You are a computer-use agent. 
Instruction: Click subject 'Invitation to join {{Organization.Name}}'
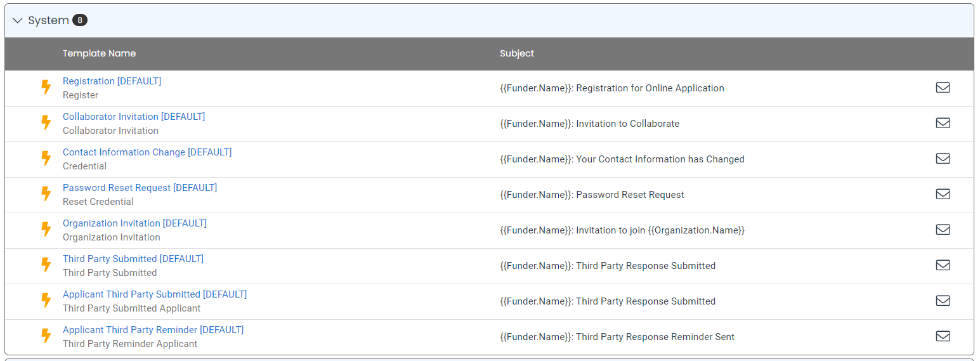click(x=660, y=230)
